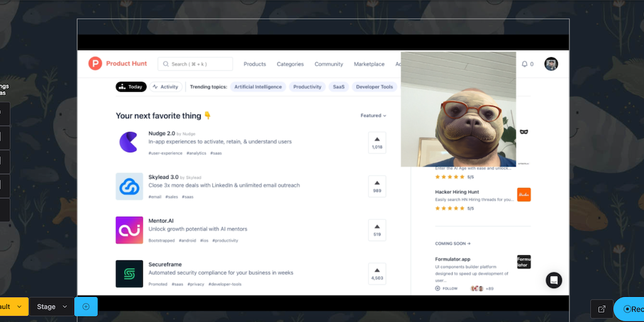Click the +89 followers avatars
644x322 pixels.
(482, 289)
